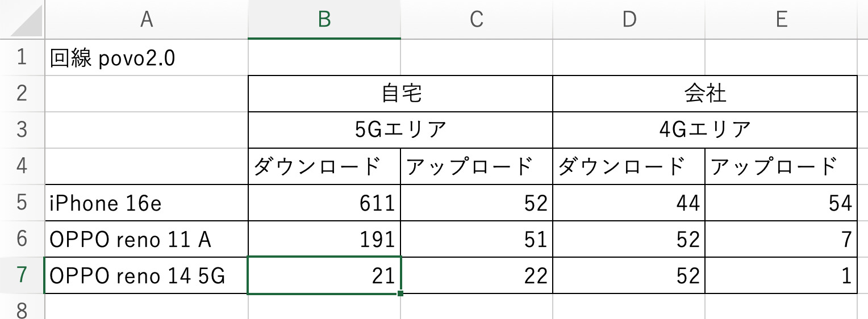This screenshot has width=868, height=319.
Task: Select column A header
Action: tap(147, 19)
